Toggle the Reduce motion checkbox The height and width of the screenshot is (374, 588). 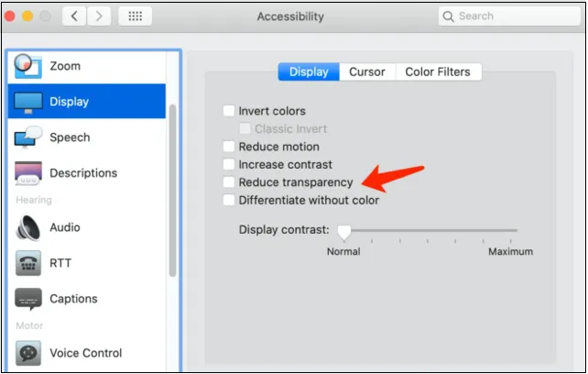click(x=229, y=147)
